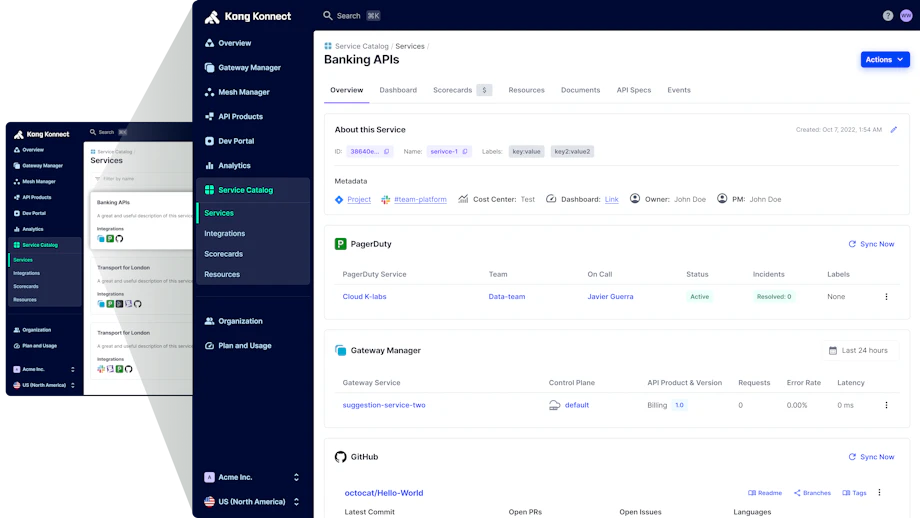This screenshot has width=920, height=518.
Task: Click the Service Catalog breadcrumb icon
Action: pos(328,46)
